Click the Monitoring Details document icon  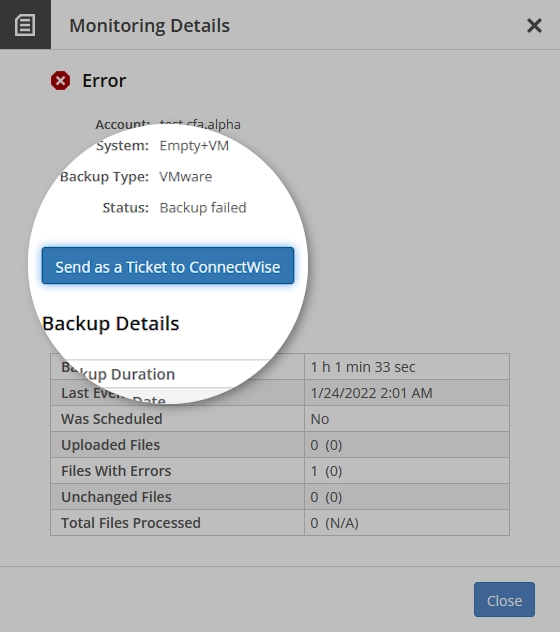point(25,25)
